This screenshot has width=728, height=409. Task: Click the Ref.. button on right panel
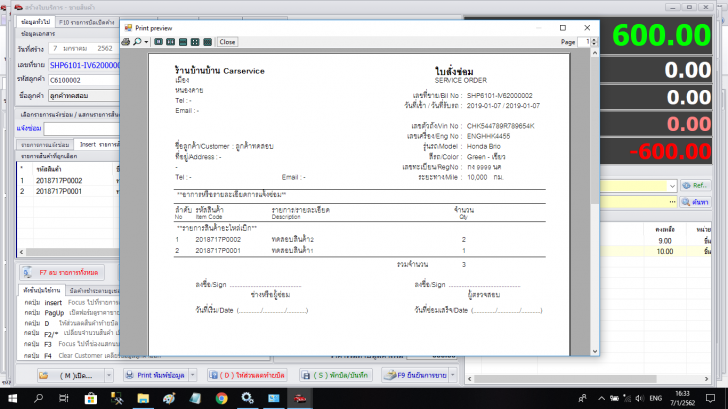coord(695,186)
